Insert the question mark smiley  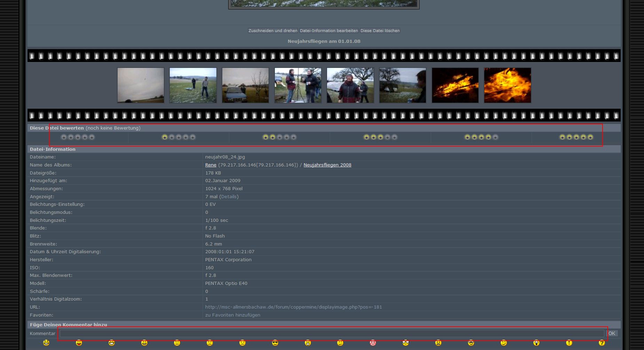click(602, 343)
